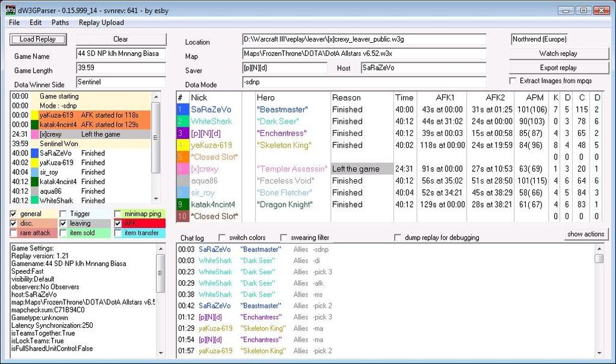Click the Load Replay button
This screenshot has height=364, width=616.
coord(38,39)
